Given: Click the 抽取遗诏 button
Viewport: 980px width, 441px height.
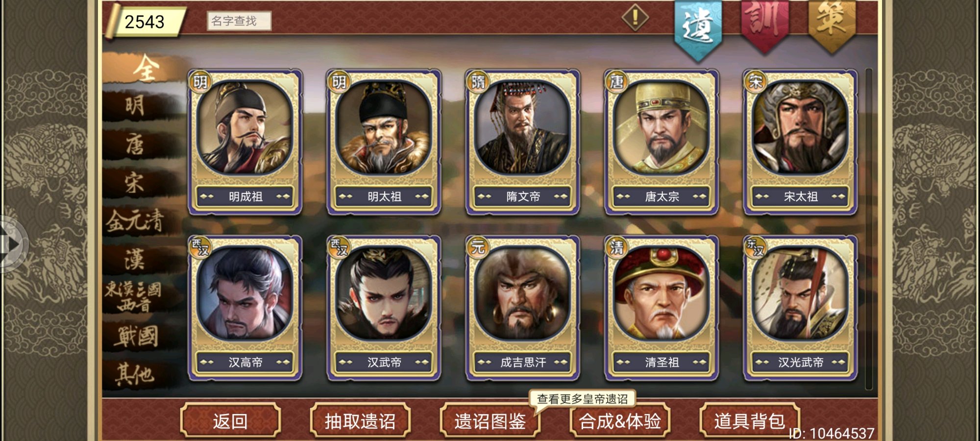Looking at the screenshot, I should pos(360,420).
